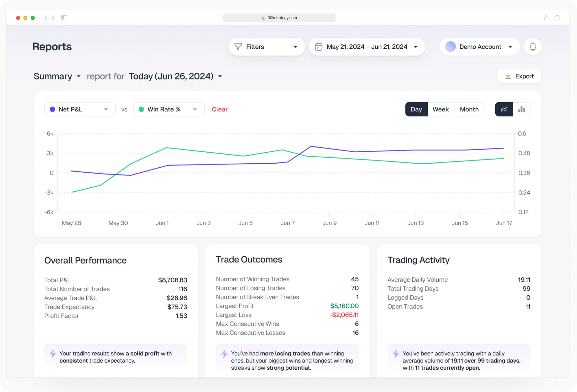Open the Filters dropdown

pos(266,47)
